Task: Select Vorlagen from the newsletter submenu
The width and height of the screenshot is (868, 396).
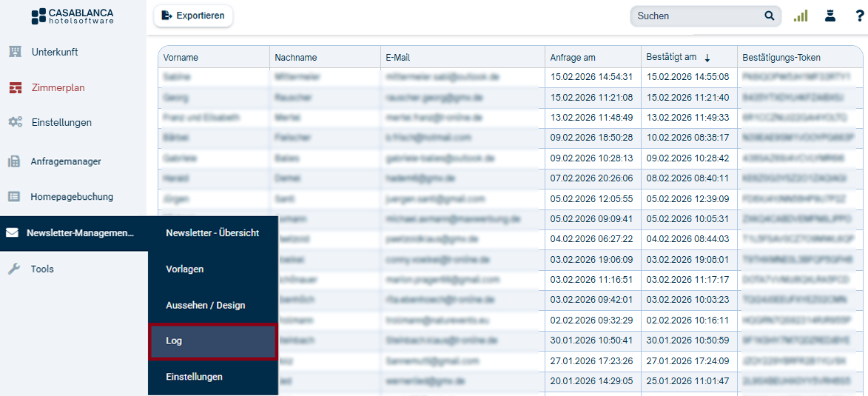Action: [x=185, y=269]
